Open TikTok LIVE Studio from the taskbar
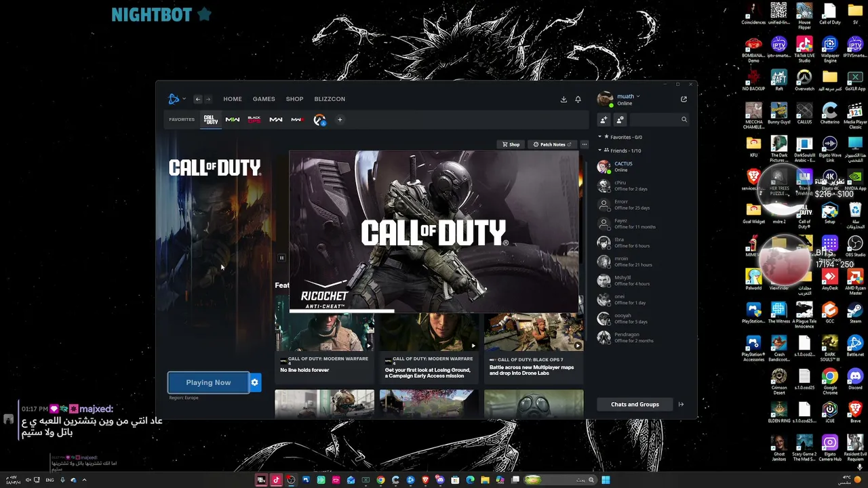Image resolution: width=868 pixels, height=488 pixels. [276, 480]
